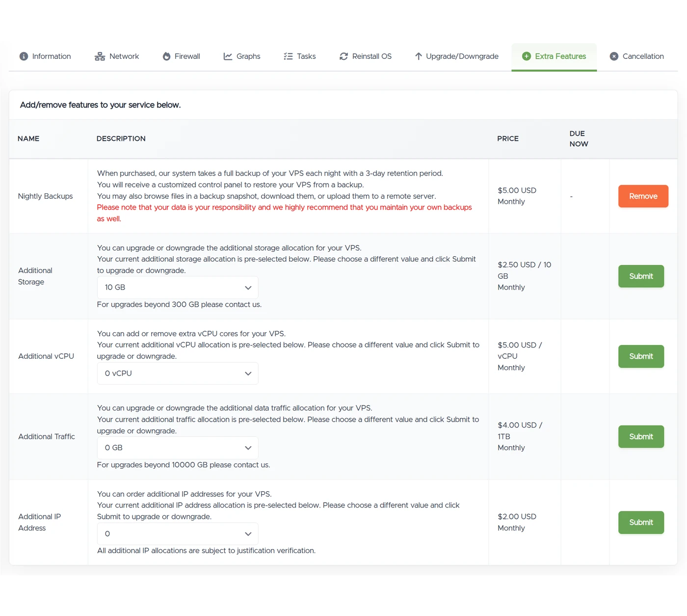Go to the Firewall tab

tap(182, 56)
